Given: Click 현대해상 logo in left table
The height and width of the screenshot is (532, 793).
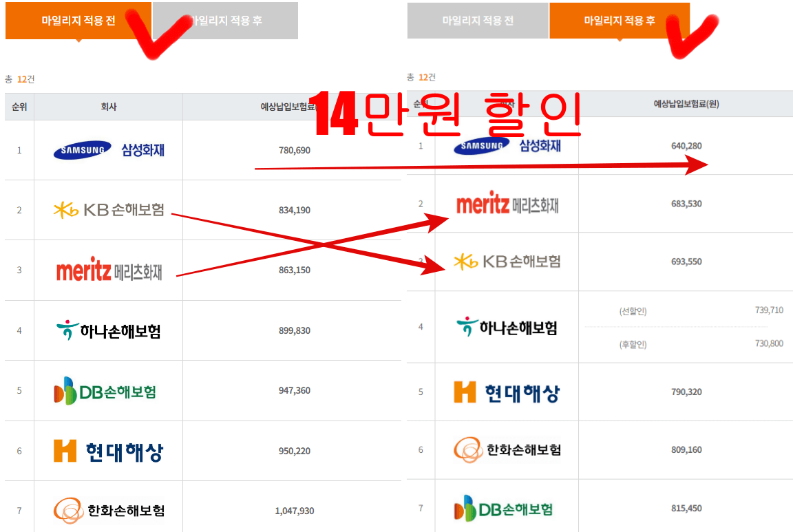Looking at the screenshot, I should click(109, 451).
